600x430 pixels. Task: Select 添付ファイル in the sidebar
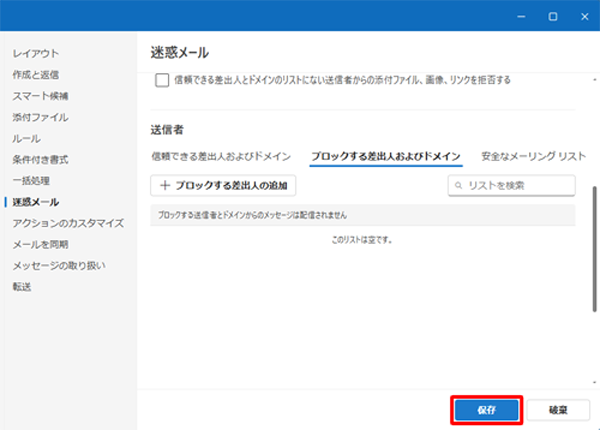(x=40, y=117)
